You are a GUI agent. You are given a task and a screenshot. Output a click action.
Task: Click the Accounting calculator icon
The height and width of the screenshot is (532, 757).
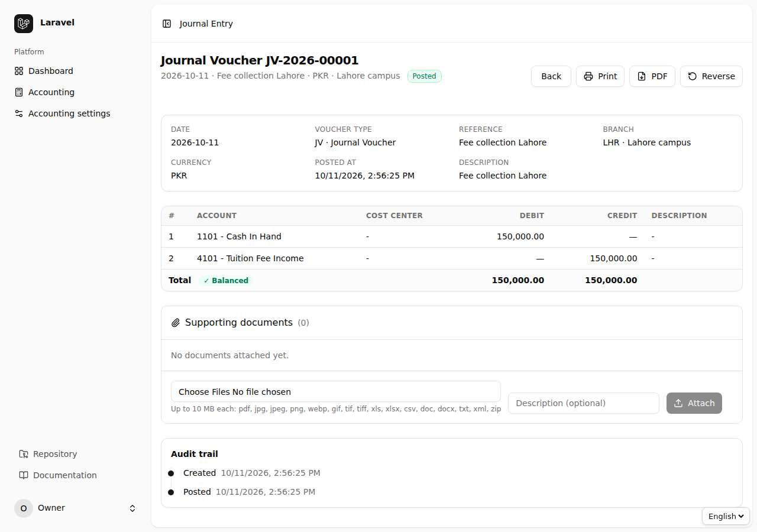tap(19, 92)
